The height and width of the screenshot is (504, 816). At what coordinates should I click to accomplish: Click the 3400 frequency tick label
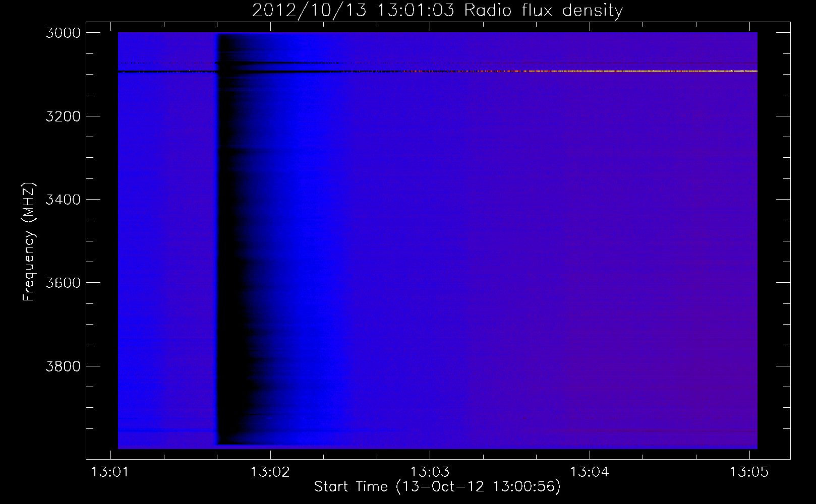pyautogui.click(x=63, y=199)
